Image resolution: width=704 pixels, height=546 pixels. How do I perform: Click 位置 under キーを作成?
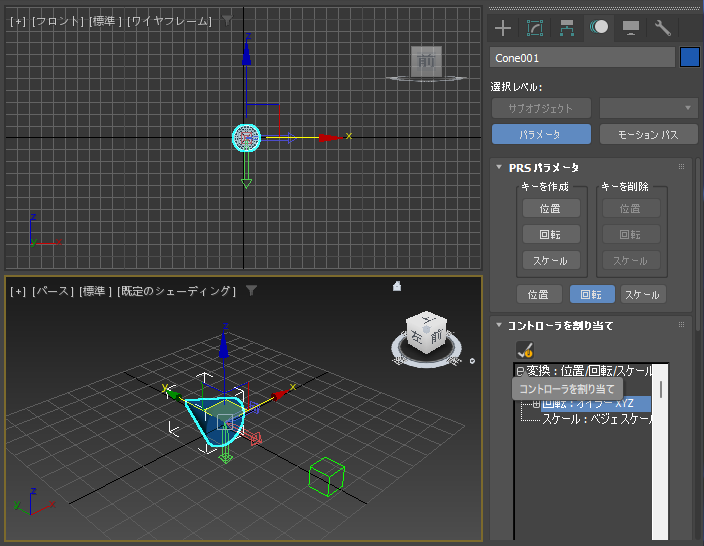(551, 208)
